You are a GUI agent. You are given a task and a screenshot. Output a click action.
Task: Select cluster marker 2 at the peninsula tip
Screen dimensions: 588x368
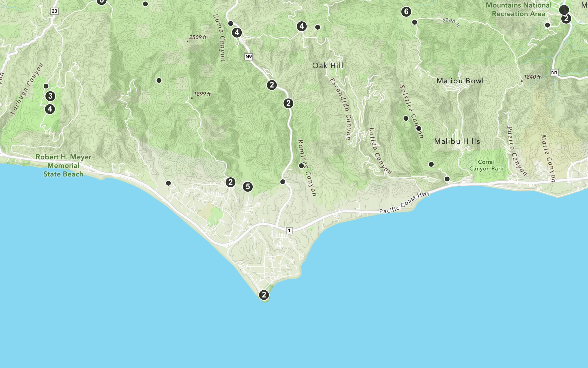[x=264, y=295]
